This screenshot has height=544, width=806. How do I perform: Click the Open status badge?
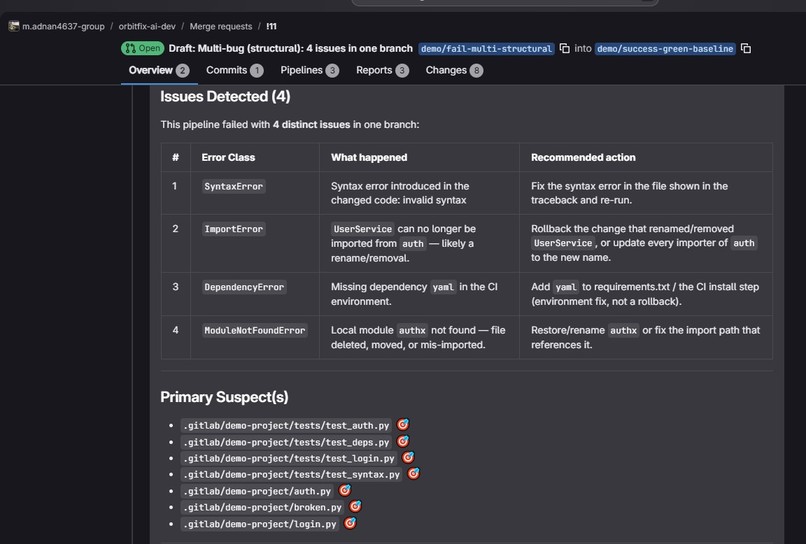(142, 48)
